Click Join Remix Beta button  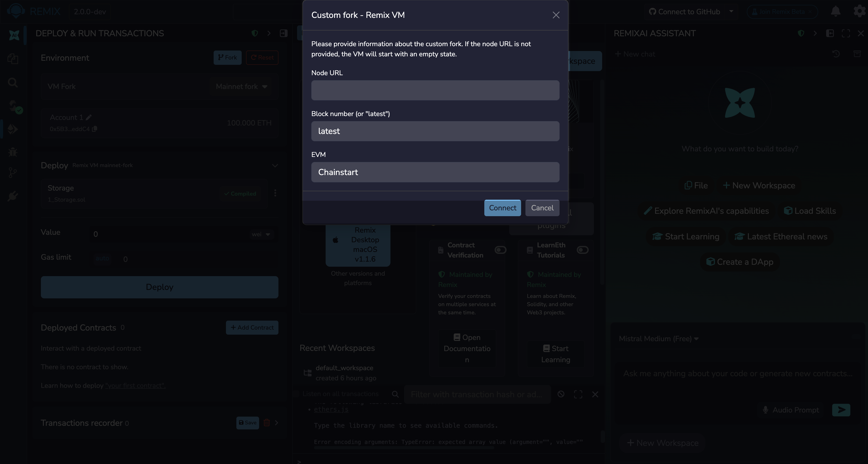click(782, 12)
